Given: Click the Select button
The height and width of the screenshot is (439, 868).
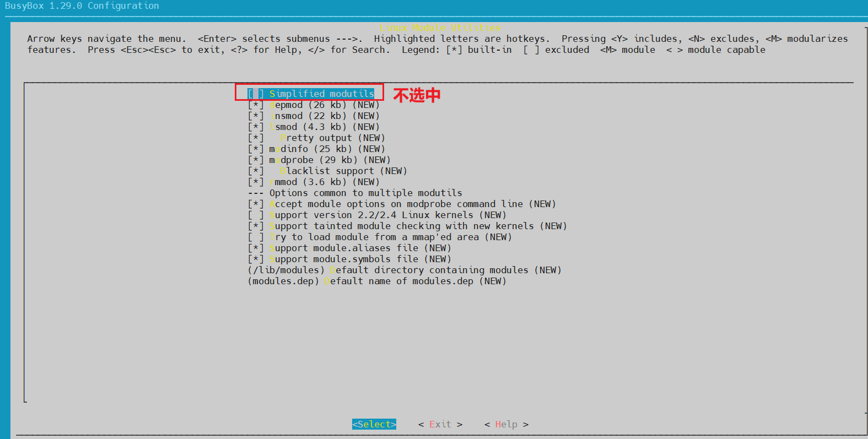Looking at the screenshot, I should point(374,424).
